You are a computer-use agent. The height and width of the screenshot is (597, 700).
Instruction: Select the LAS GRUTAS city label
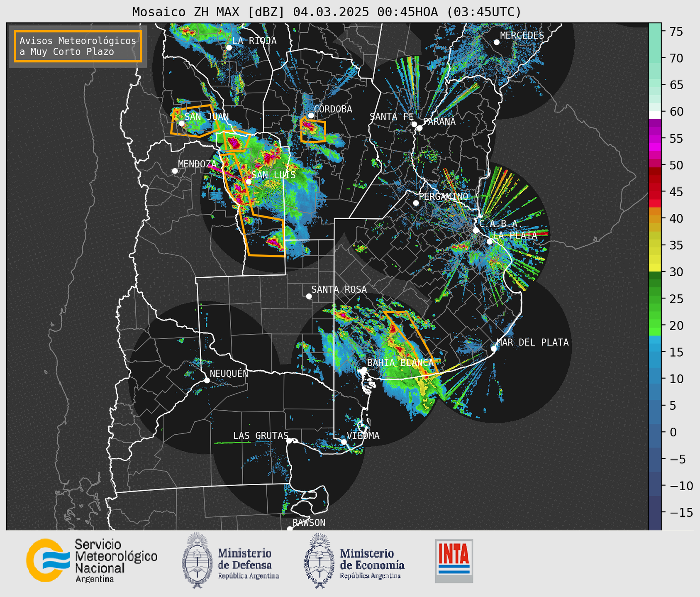click(x=261, y=436)
